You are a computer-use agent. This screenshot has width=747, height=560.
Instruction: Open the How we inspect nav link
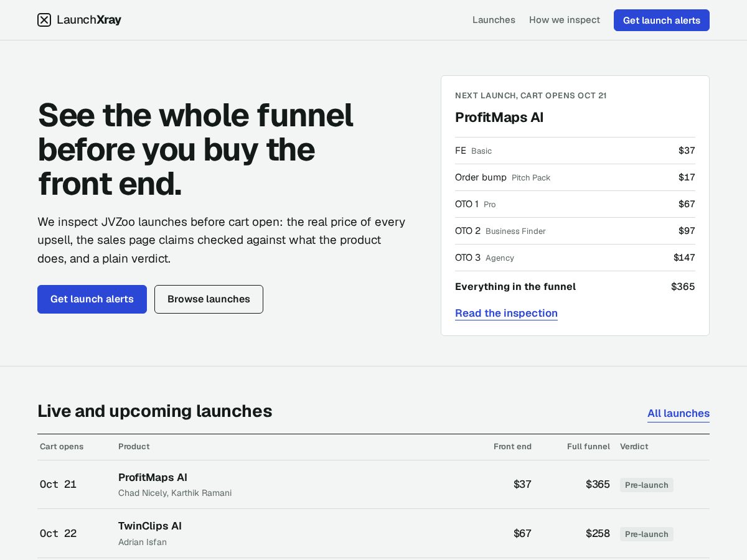tap(565, 20)
